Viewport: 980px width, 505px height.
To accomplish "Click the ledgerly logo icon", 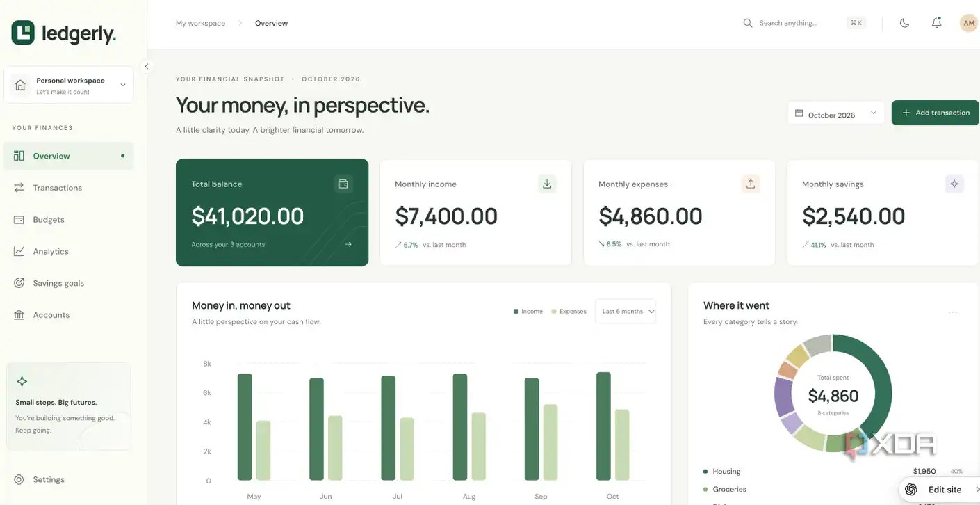I will [x=23, y=32].
